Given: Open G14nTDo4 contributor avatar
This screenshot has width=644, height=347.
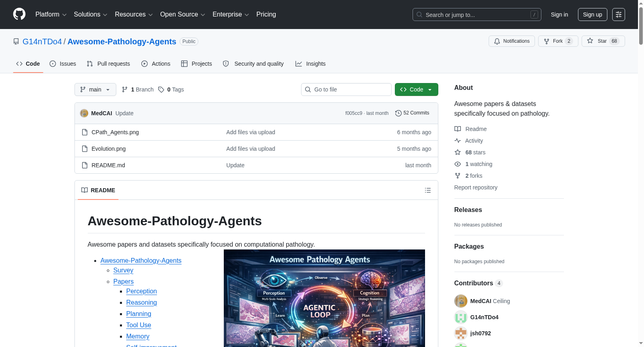Looking at the screenshot, I should (461, 317).
